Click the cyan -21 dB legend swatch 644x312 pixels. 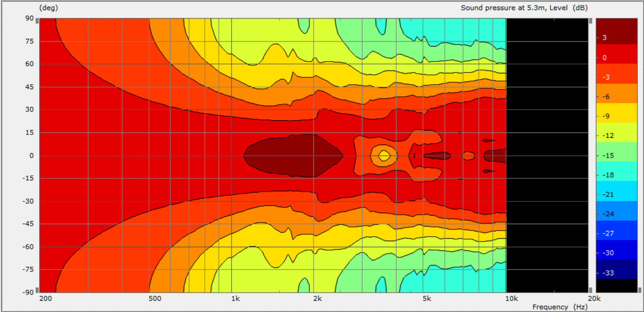616,191
